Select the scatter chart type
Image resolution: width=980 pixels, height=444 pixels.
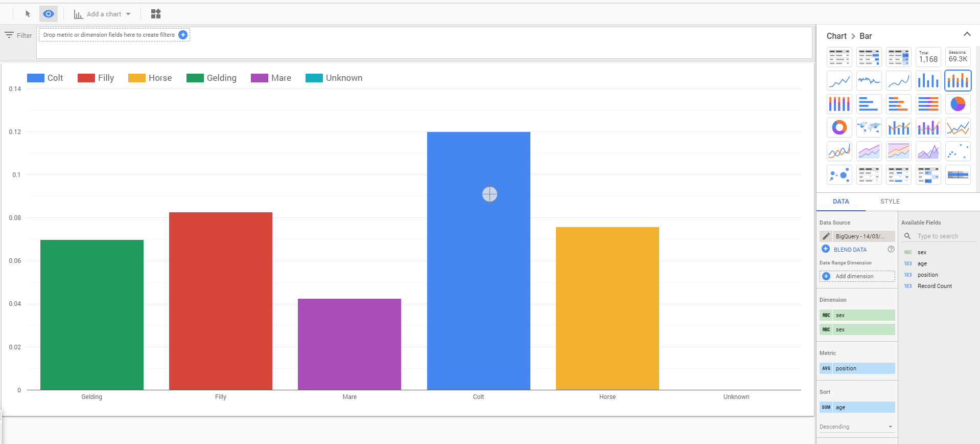[958, 151]
